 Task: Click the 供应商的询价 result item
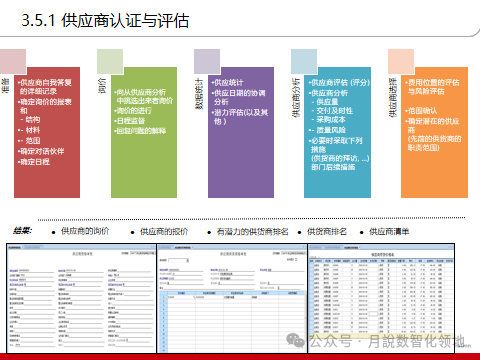coord(85,231)
